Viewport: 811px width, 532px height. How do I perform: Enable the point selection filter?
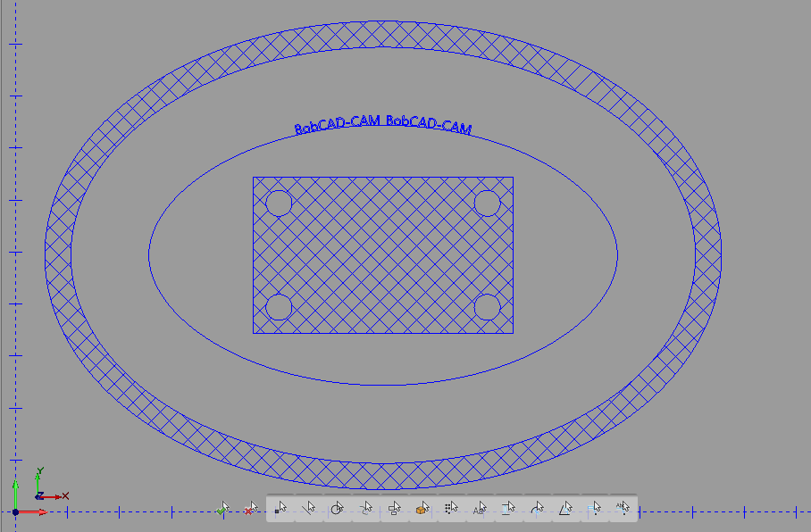click(280, 508)
